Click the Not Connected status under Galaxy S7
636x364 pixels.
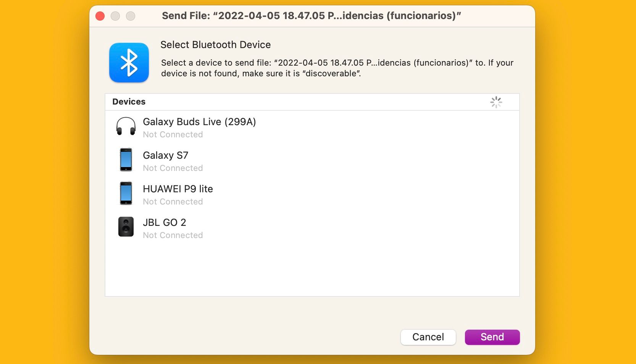pyautogui.click(x=173, y=168)
